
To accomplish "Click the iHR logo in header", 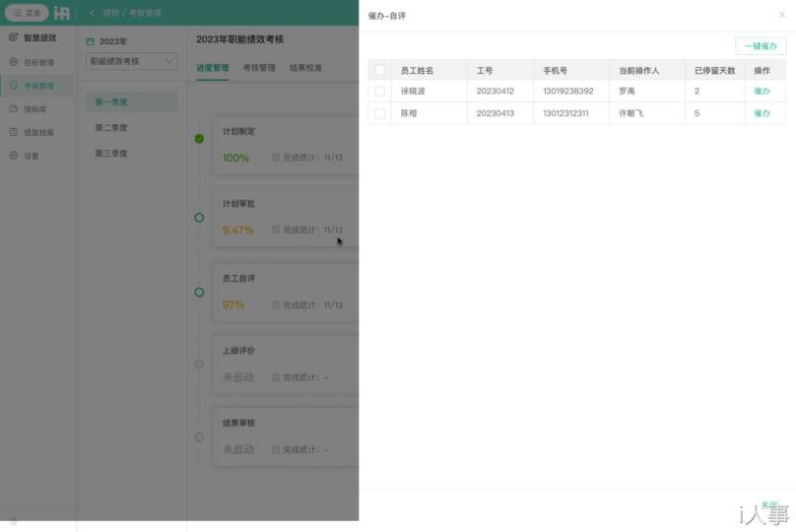I will pyautogui.click(x=61, y=13).
